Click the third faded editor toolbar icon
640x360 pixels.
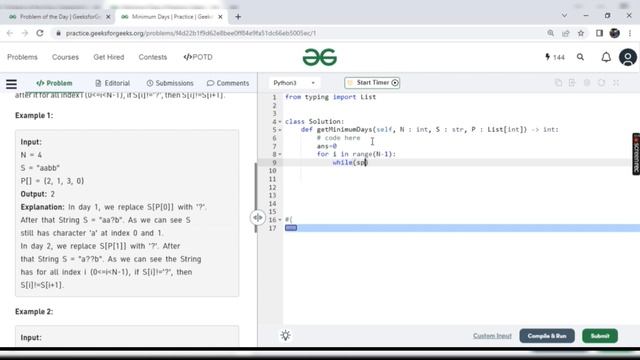(x=587, y=83)
